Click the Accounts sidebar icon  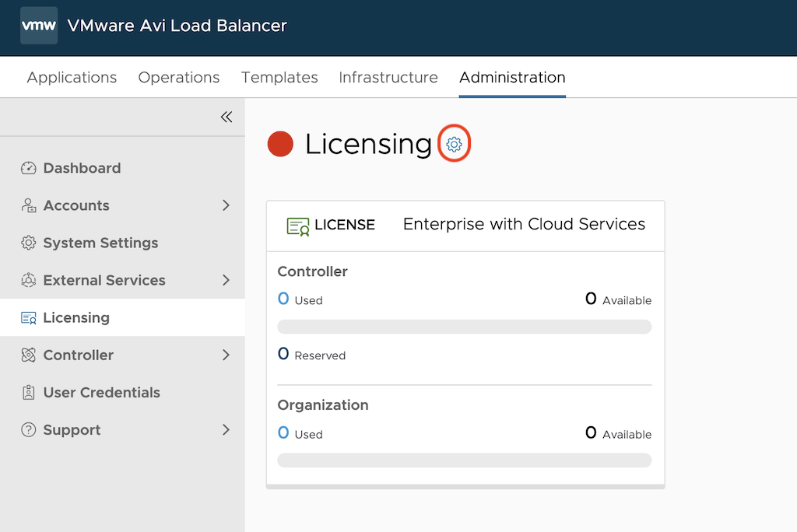(x=29, y=205)
